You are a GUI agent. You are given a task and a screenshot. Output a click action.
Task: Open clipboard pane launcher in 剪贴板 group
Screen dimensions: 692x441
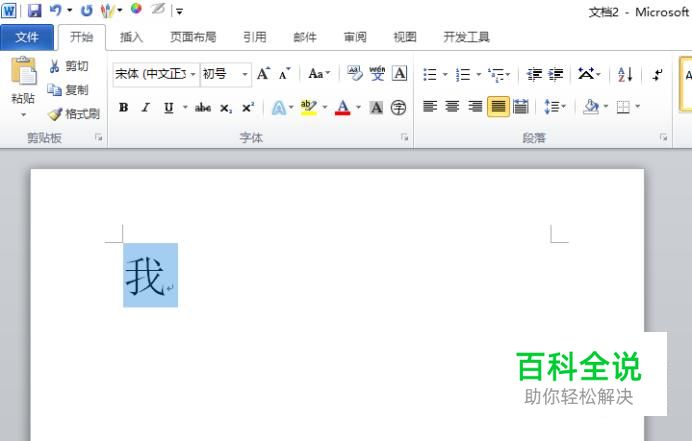[98, 138]
